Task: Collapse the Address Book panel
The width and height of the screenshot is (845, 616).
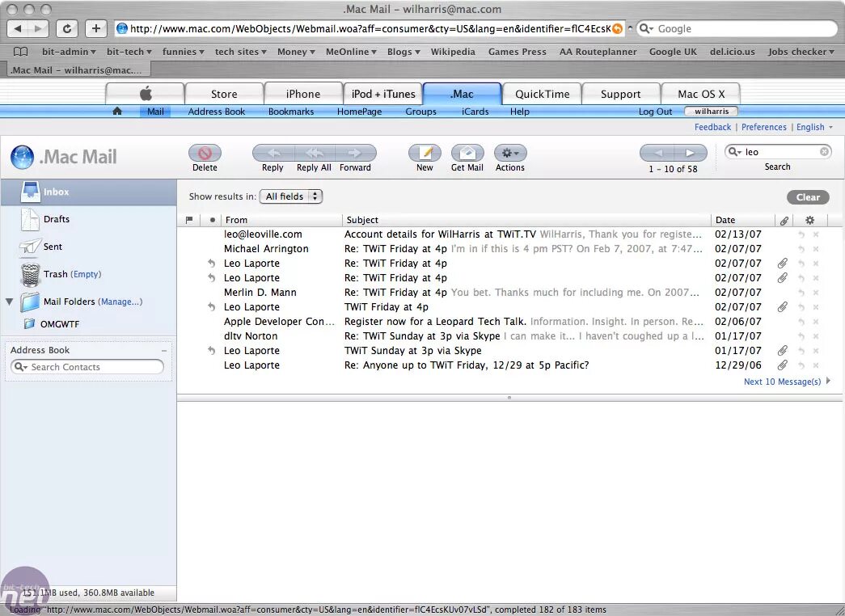Action: tap(164, 350)
